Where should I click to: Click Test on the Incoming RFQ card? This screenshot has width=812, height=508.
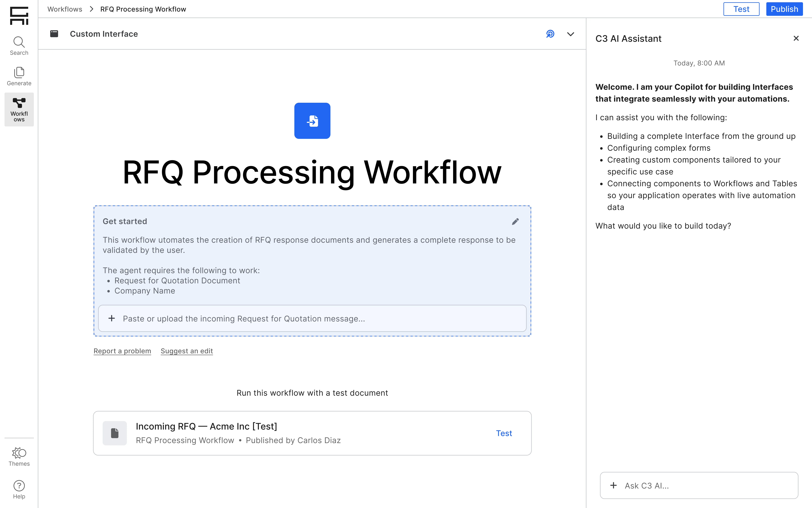pyautogui.click(x=504, y=433)
